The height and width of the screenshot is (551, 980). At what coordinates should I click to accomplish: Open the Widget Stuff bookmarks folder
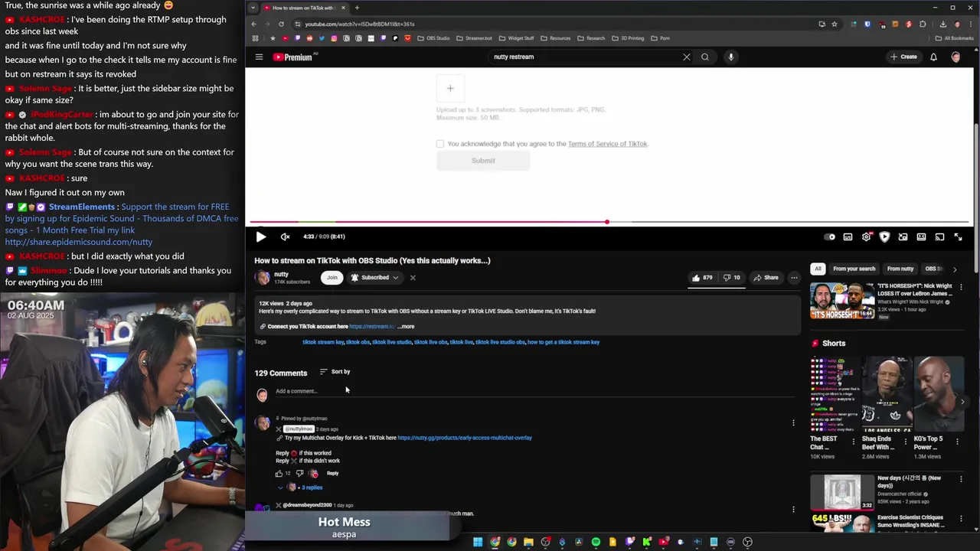(517, 38)
